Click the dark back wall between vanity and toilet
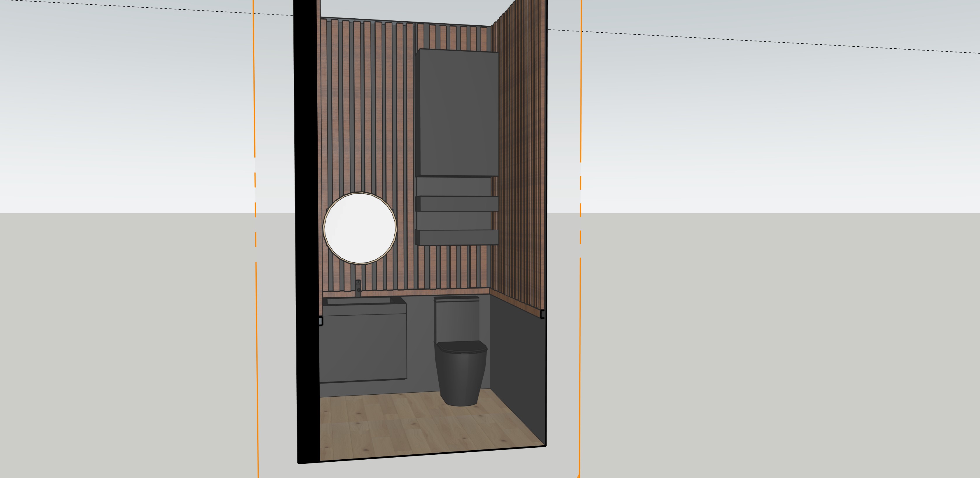980x478 pixels. click(x=420, y=342)
